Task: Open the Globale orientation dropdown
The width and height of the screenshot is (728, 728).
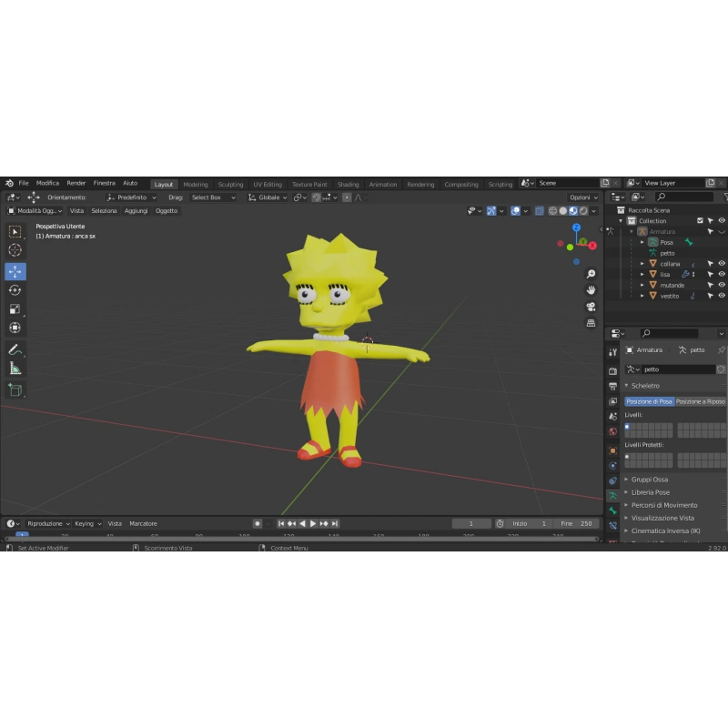Action: 268,197
